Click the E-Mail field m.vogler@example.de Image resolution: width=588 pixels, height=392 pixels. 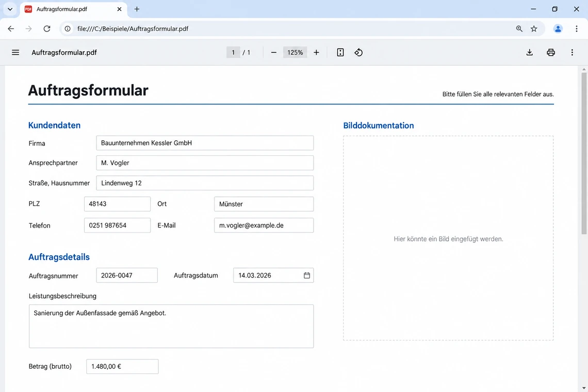click(x=264, y=225)
